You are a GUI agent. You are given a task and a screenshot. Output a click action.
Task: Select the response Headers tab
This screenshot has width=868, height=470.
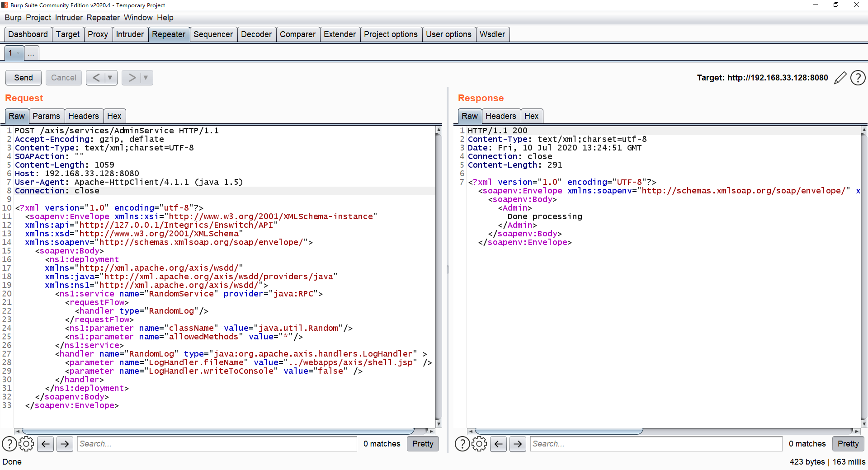pyautogui.click(x=500, y=116)
